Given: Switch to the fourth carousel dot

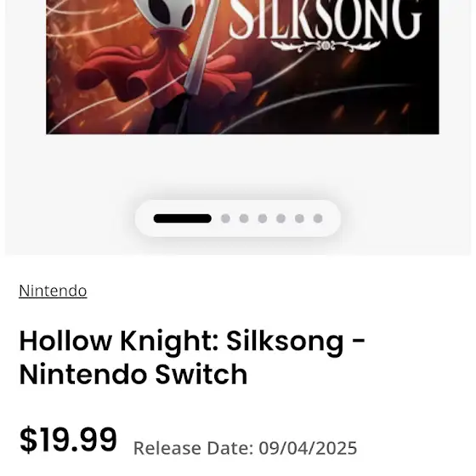Looking at the screenshot, I should click(263, 218).
